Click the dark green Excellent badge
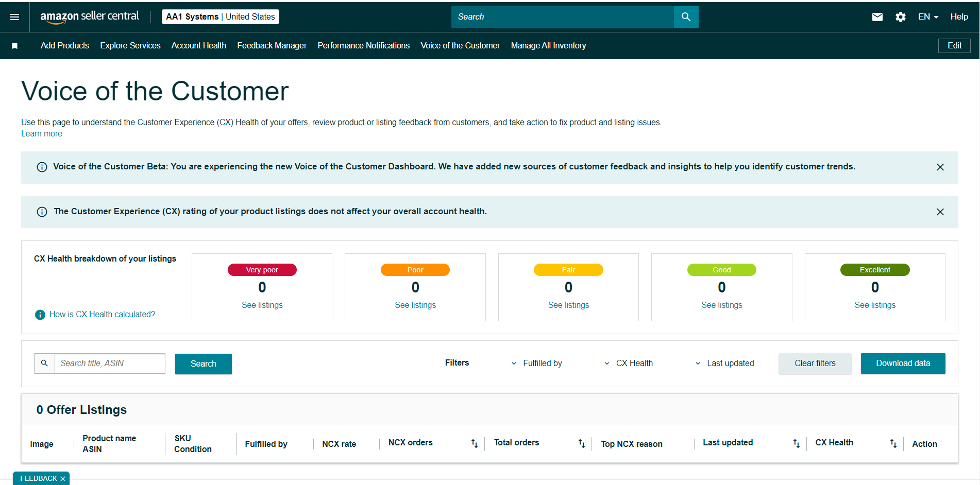 [875, 270]
